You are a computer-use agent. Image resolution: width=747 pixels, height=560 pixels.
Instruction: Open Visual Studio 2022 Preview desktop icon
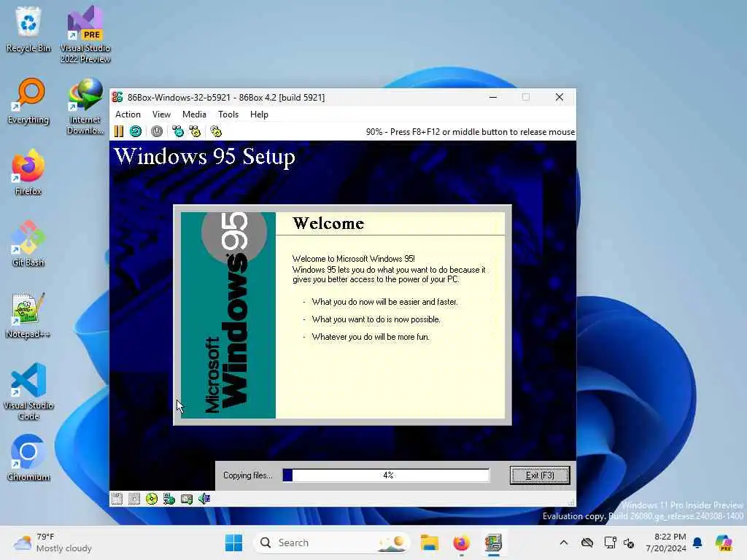(x=85, y=34)
